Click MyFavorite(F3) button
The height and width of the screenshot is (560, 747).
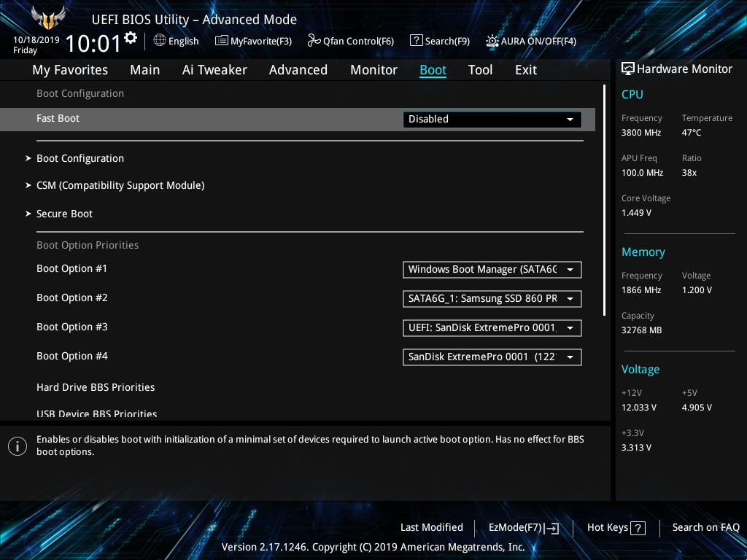coord(253,41)
